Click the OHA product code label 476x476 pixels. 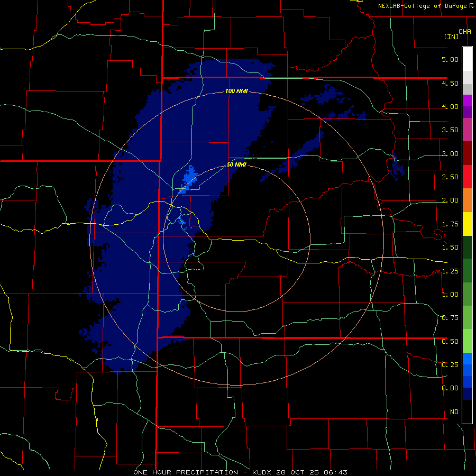(465, 31)
